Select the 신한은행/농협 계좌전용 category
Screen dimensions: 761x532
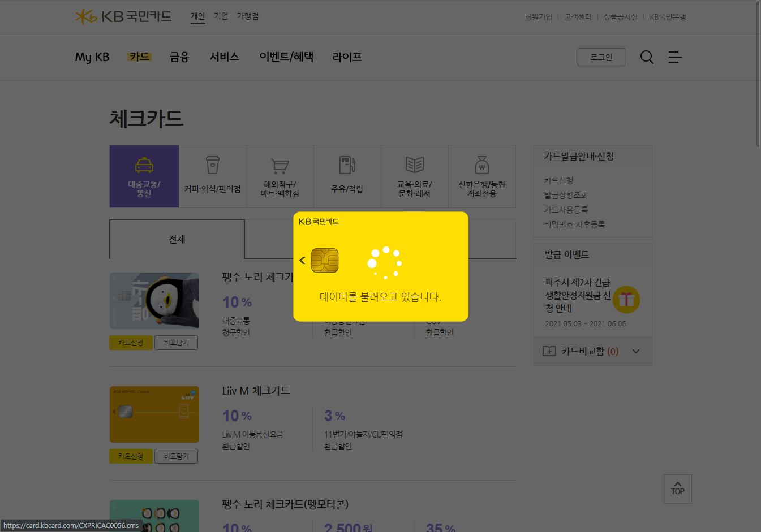pyautogui.click(x=481, y=176)
